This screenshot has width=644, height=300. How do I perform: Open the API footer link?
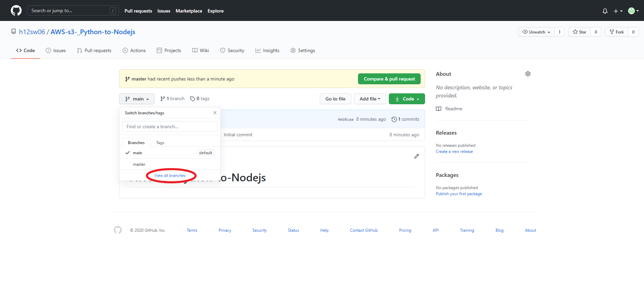436,230
